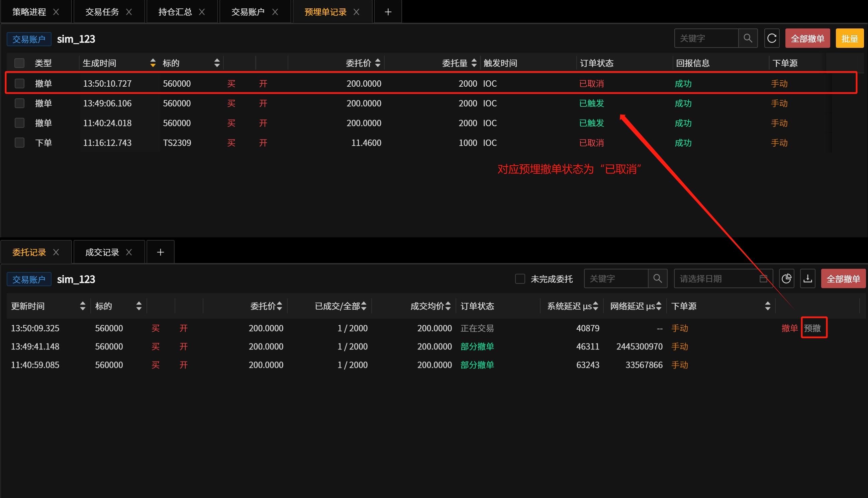Sort by 已成交/全部 column

(x=364, y=306)
